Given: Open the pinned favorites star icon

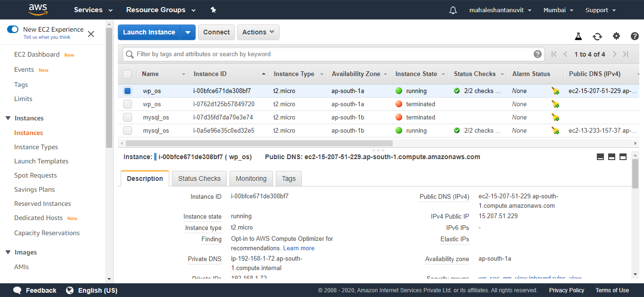Looking at the screenshot, I should (213, 9).
